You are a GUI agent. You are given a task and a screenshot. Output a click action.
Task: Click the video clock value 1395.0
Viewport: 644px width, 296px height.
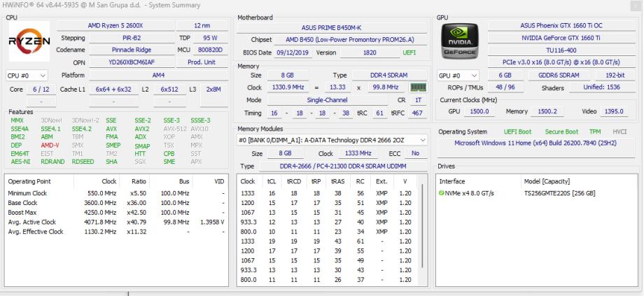click(x=614, y=111)
